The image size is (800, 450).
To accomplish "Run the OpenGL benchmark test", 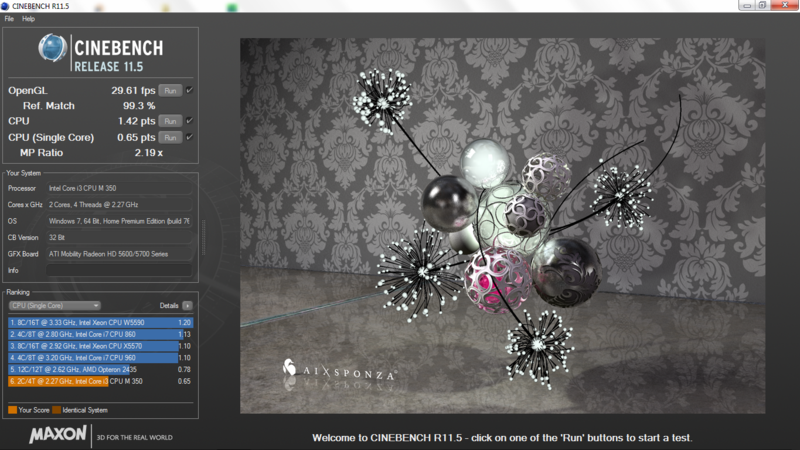I will point(170,91).
